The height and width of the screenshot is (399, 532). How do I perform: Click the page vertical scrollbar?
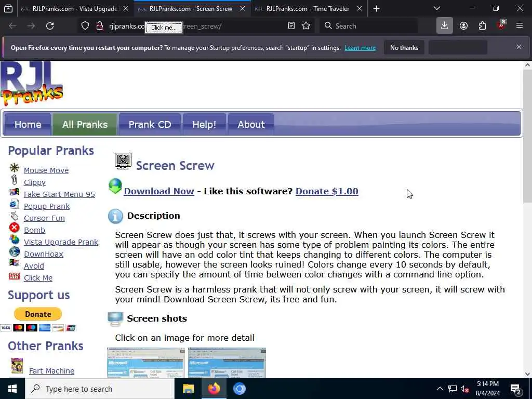coord(527,137)
